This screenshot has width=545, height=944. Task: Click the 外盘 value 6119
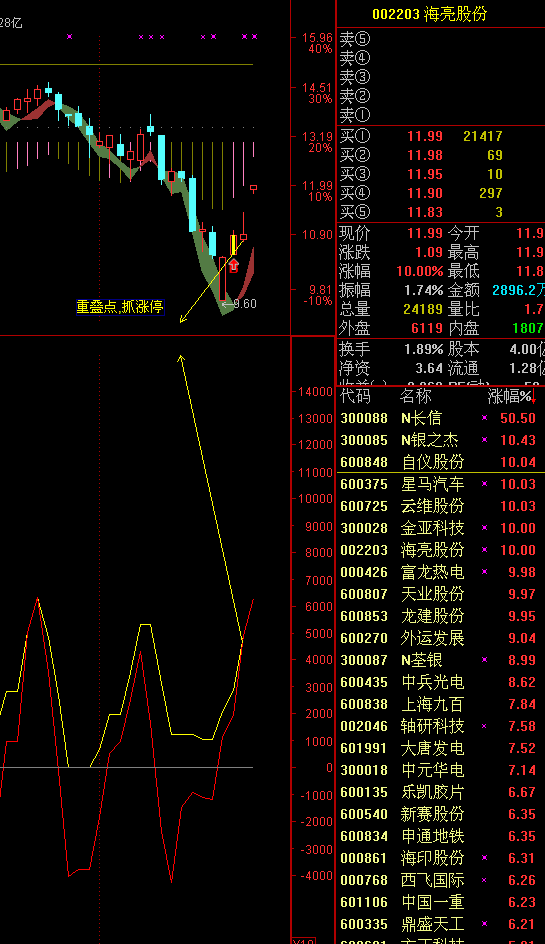point(426,328)
